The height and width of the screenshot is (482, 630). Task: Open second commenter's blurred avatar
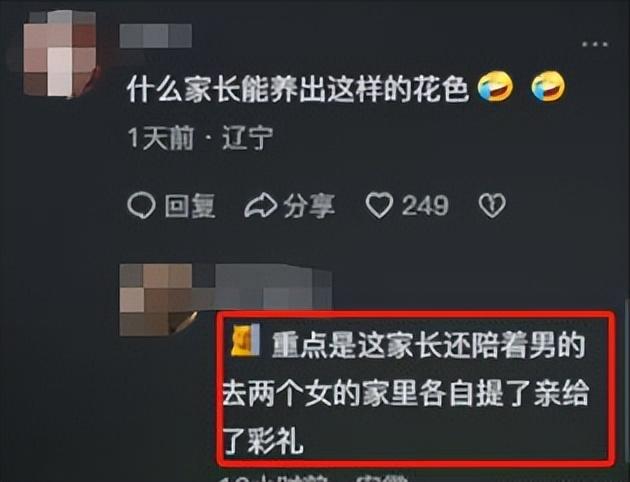click(159, 300)
